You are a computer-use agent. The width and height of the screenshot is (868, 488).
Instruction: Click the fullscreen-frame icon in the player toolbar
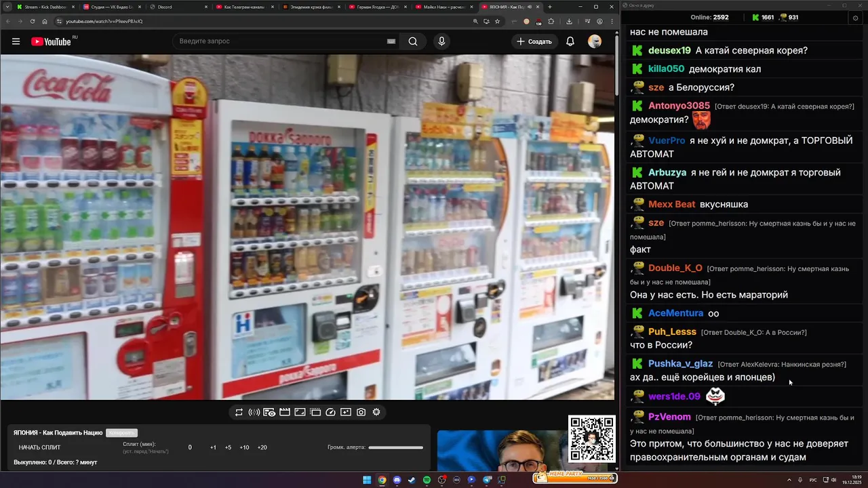click(300, 412)
